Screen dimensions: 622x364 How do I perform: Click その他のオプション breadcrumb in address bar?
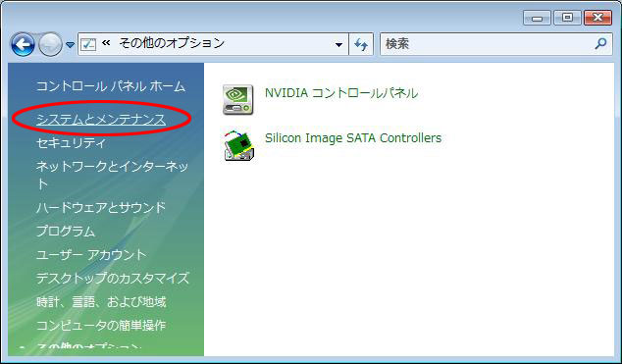[172, 43]
